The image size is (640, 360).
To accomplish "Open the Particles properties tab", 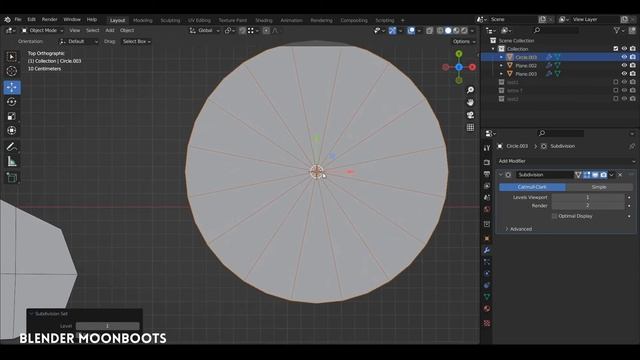I will [x=487, y=262].
